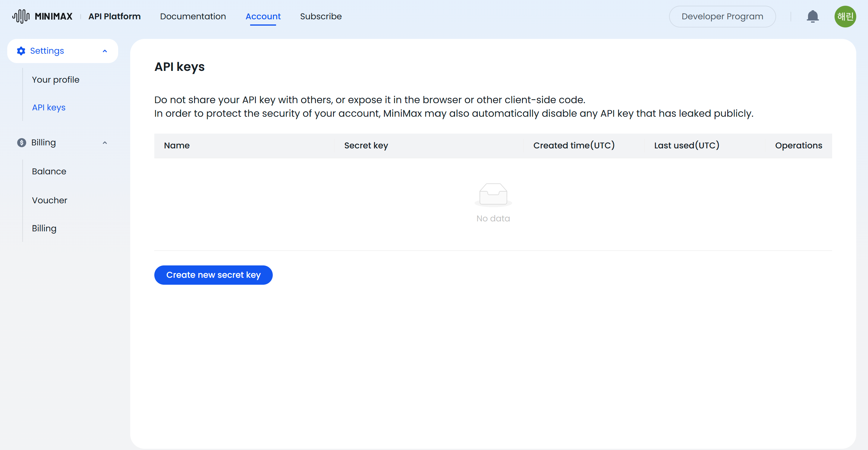Click the MINIMAX brand text

[54, 16]
